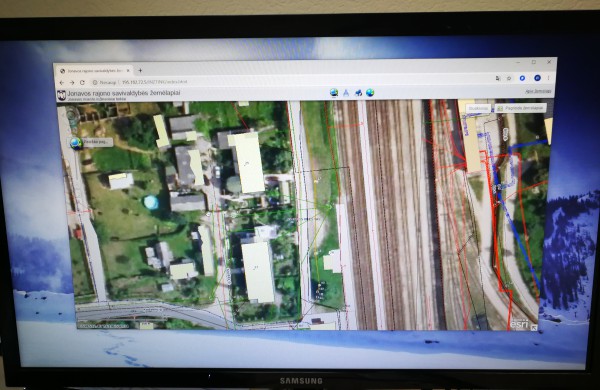This screenshot has height=390, width=600.
Task: Click the browser back arrow
Action: (62, 82)
